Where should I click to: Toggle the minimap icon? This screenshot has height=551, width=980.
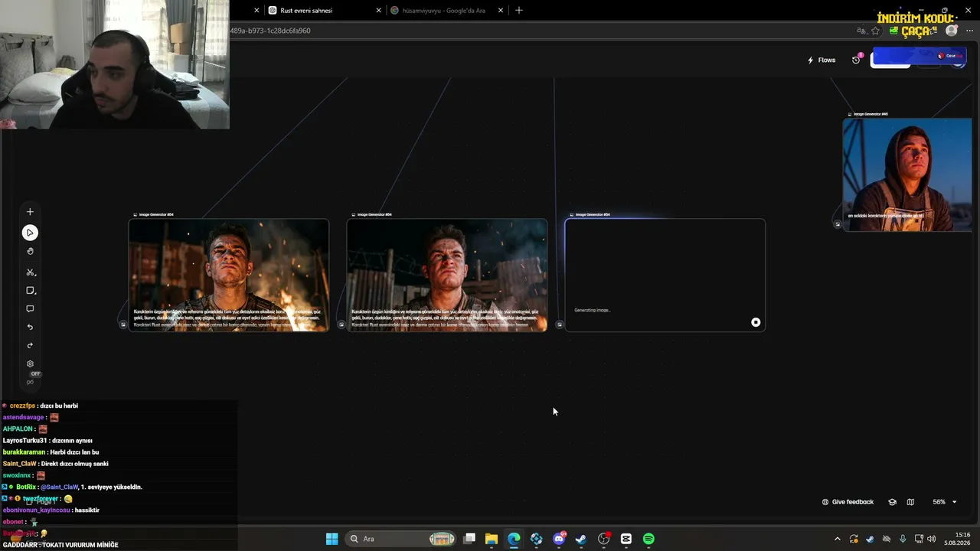pyautogui.click(x=910, y=502)
